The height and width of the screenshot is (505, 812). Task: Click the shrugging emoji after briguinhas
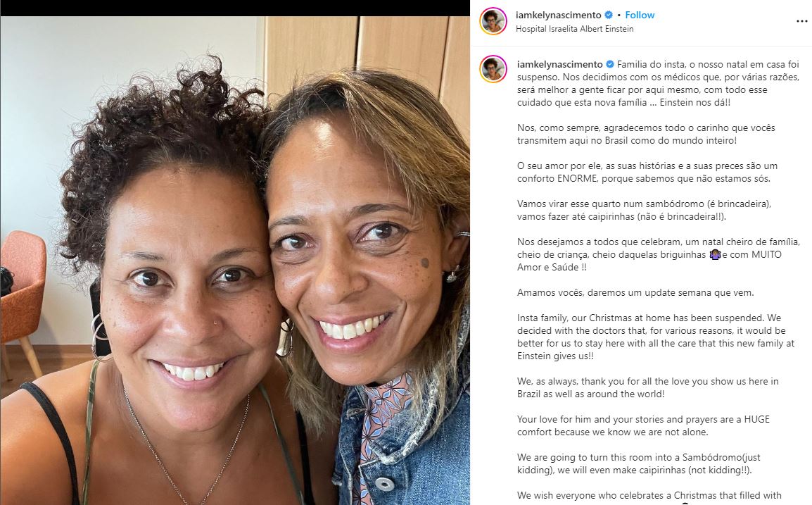pos(715,254)
